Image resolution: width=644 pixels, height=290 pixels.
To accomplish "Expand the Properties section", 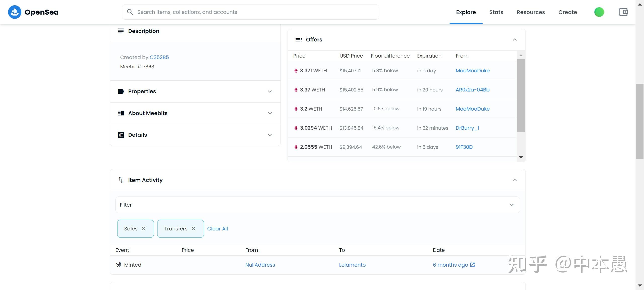I will (x=270, y=91).
